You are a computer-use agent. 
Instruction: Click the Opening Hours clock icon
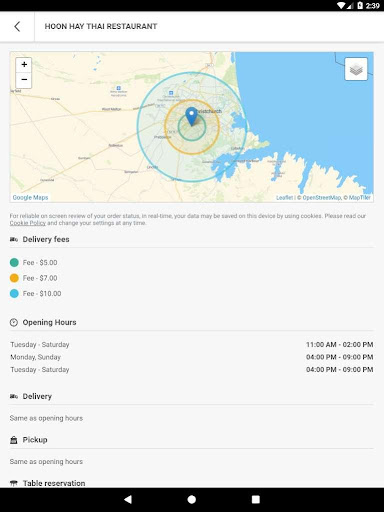click(x=14, y=322)
